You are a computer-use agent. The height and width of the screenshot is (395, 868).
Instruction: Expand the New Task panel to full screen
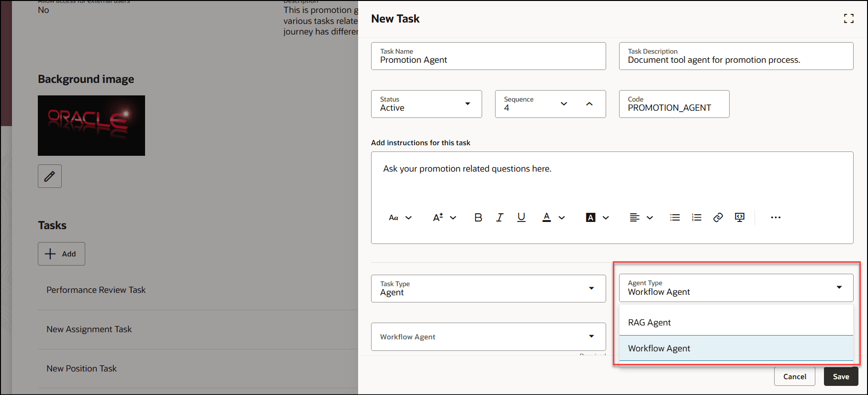[848, 19]
